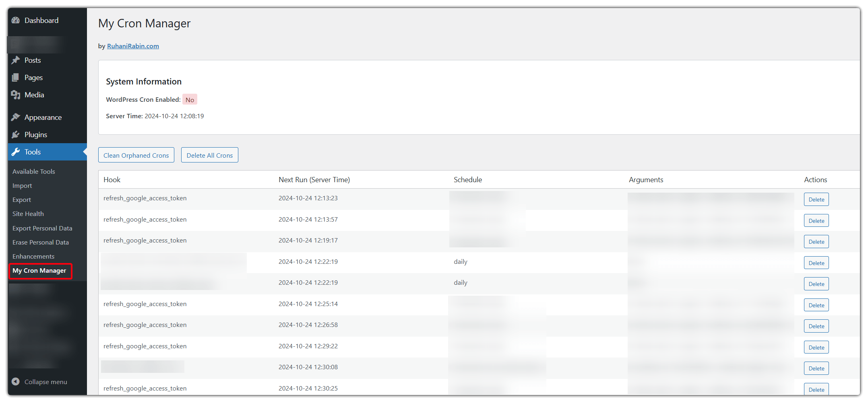The width and height of the screenshot is (868, 403).
Task: Go to Export Personal Data page
Action: 42,228
